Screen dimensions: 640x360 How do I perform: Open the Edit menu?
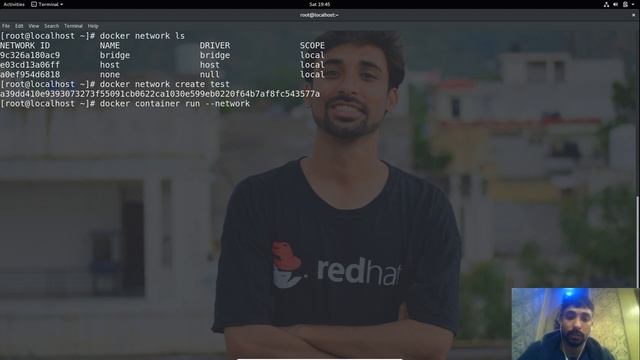coord(19,26)
